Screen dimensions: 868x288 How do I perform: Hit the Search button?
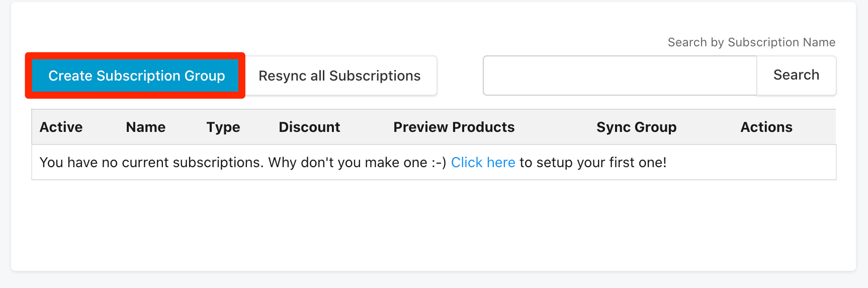796,75
